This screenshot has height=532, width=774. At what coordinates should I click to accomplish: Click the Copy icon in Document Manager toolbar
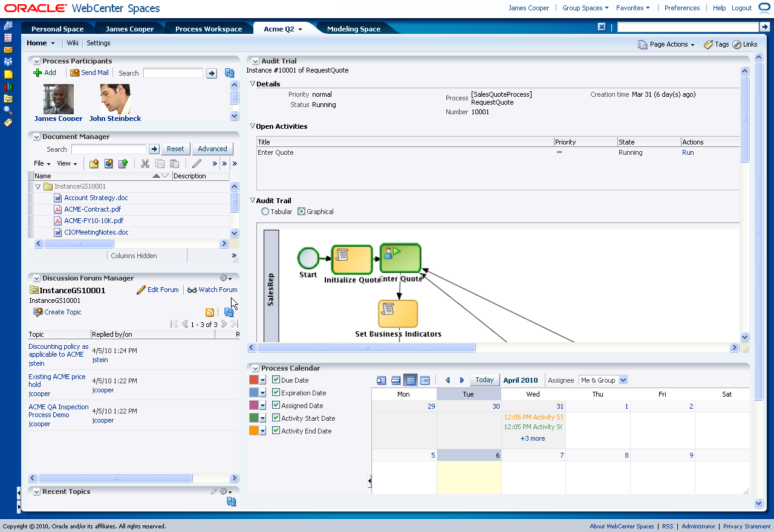point(160,163)
